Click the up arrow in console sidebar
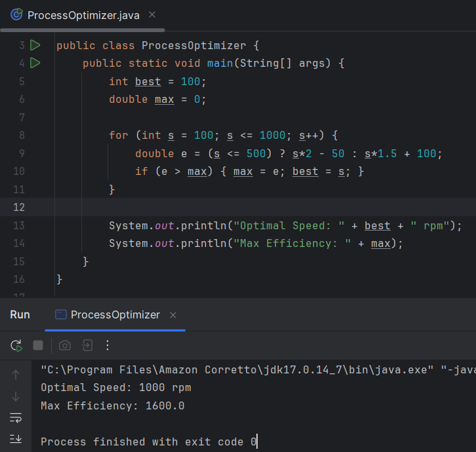 tap(16, 375)
